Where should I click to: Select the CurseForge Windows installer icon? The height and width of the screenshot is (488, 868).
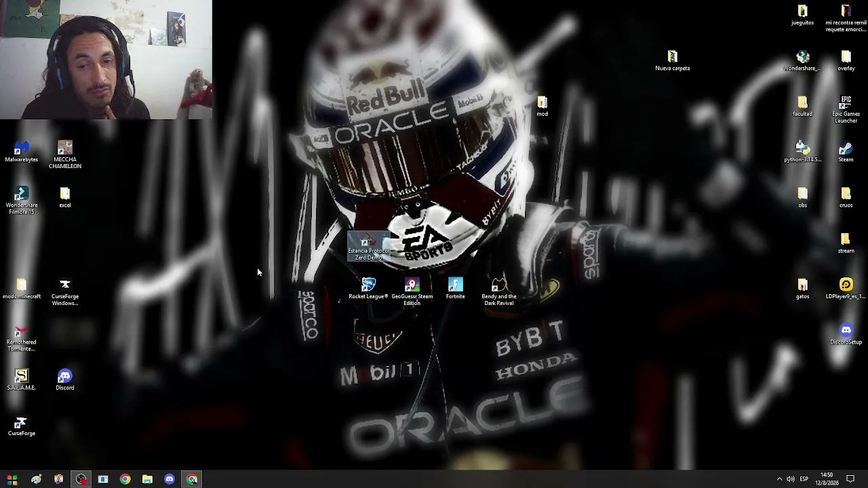65,292
